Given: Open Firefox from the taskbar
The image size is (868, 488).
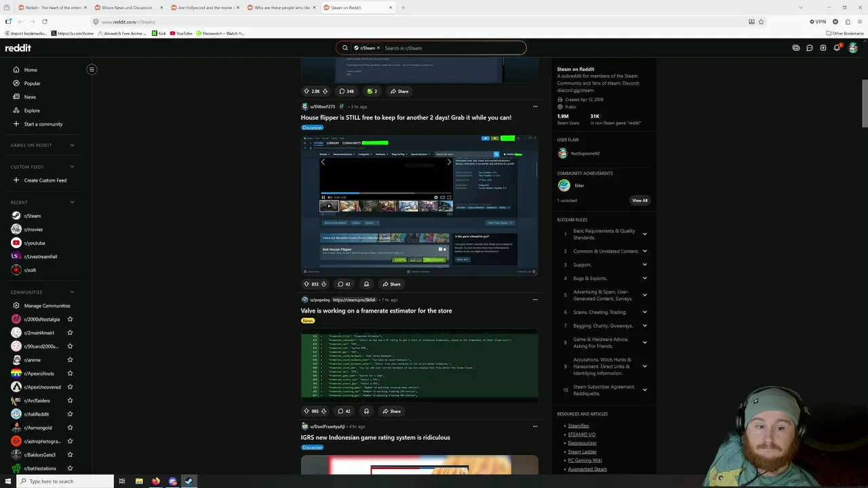Looking at the screenshot, I should pyautogui.click(x=156, y=481).
